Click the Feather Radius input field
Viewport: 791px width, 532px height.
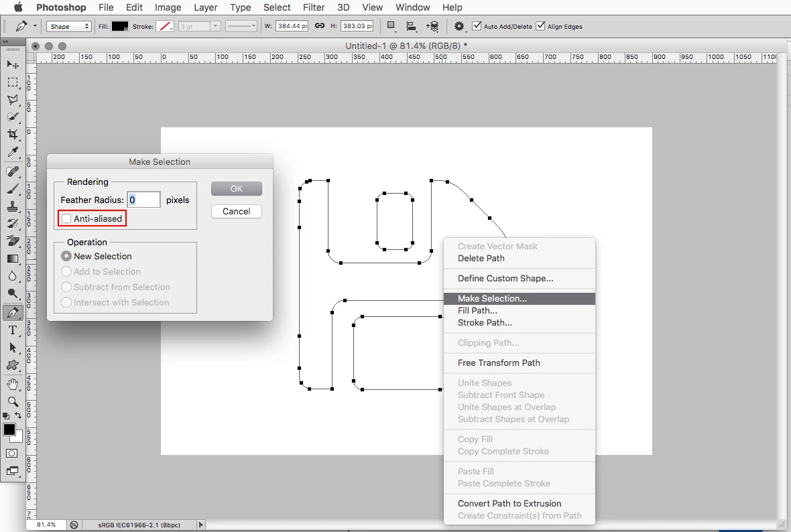pos(143,200)
